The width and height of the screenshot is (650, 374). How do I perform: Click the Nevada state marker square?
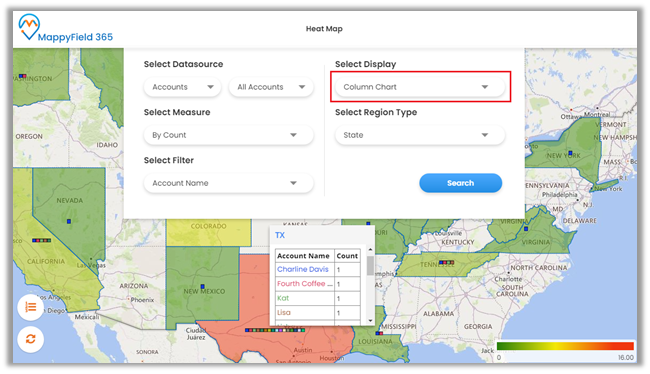click(x=69, y=221)
